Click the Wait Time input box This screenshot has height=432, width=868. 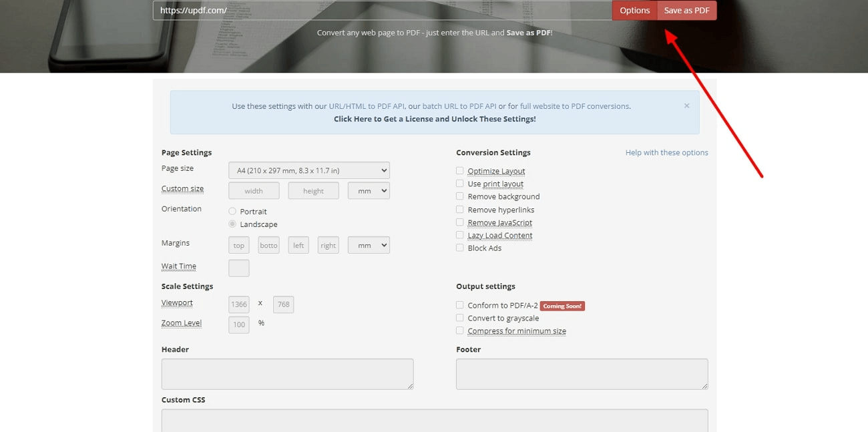(x=239, y=268)
